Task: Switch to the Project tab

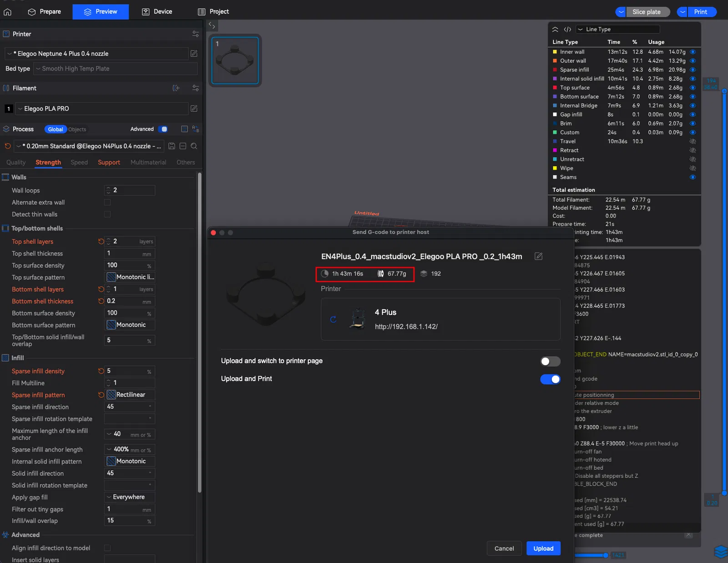Action: 213,12
